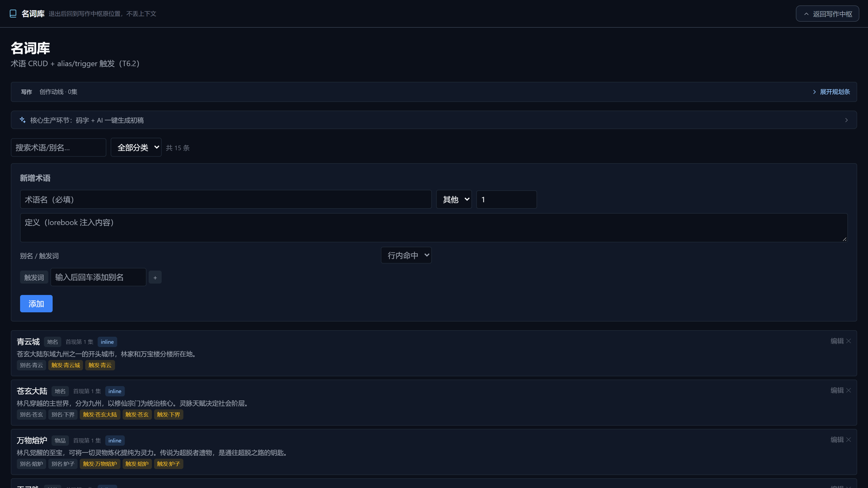The height and width of the screenshot is (488, 868).
Task: Click the sparkle icon beside 核心生产环节
Action: pos(23,120)
